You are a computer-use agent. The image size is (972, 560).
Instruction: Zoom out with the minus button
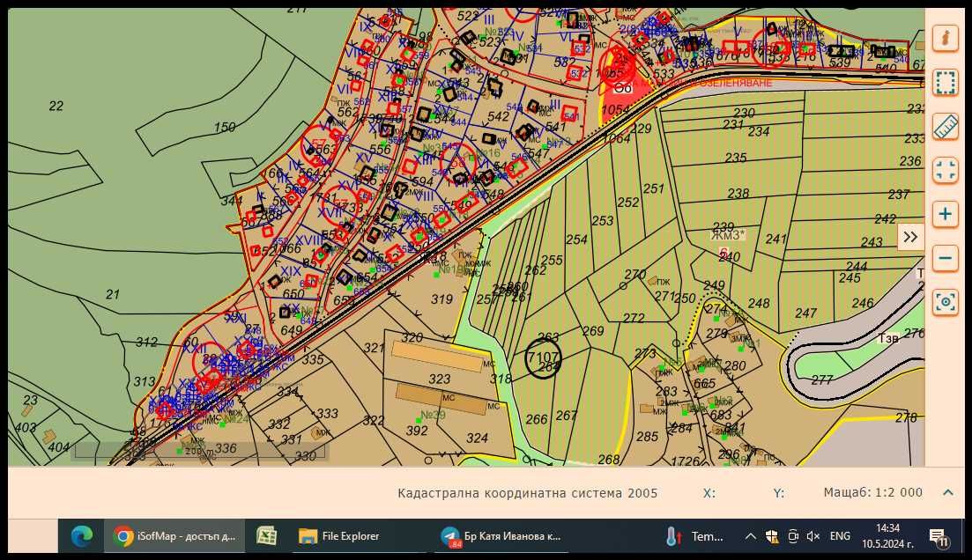946,258
